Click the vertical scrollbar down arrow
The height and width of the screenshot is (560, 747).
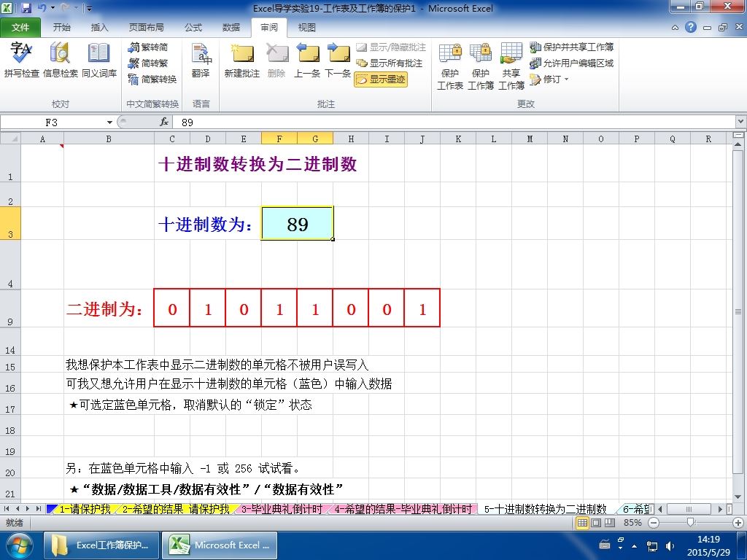point(738,497)
